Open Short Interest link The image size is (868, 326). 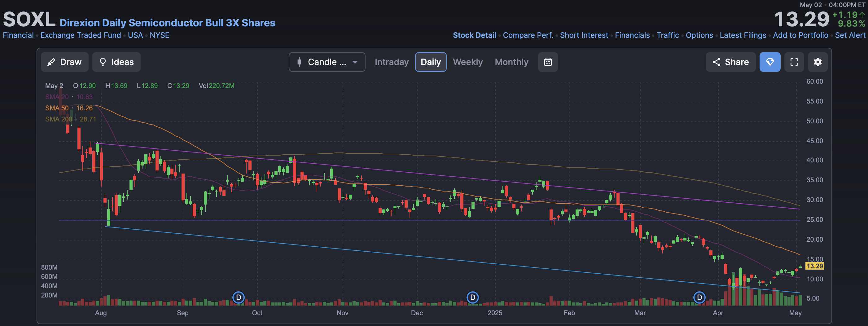(584, 35)
